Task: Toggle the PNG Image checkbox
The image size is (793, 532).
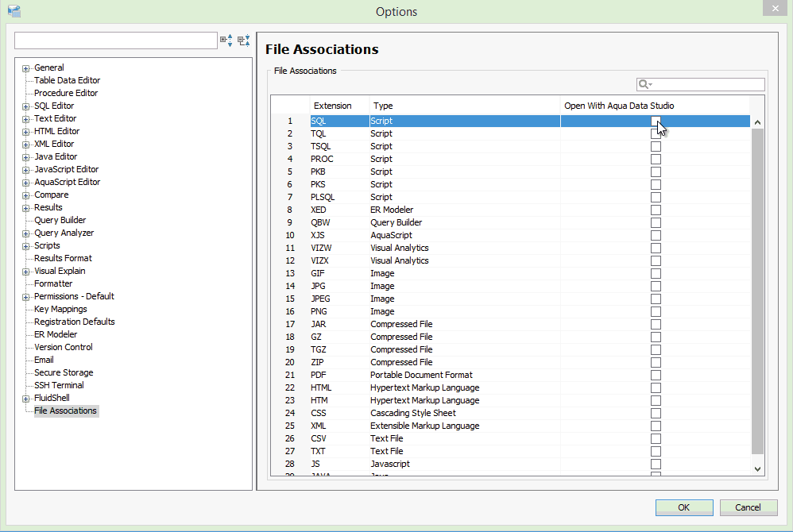Action: (x=656, y=312)
